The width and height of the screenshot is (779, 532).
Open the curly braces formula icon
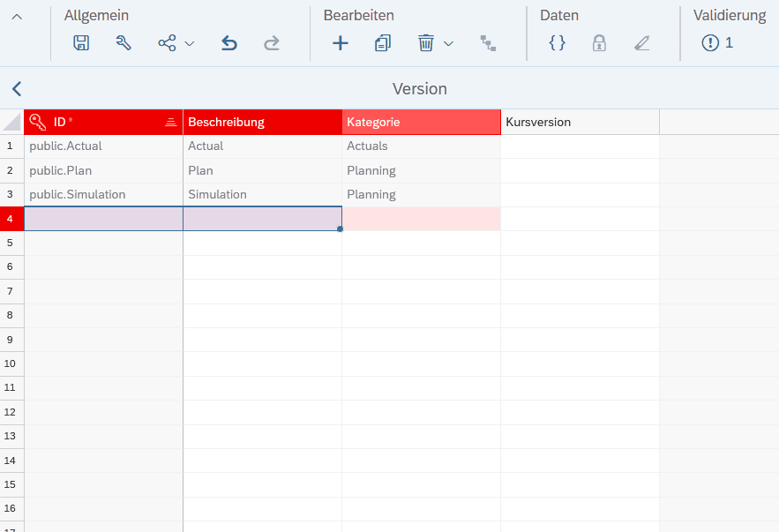coord(557,43)
